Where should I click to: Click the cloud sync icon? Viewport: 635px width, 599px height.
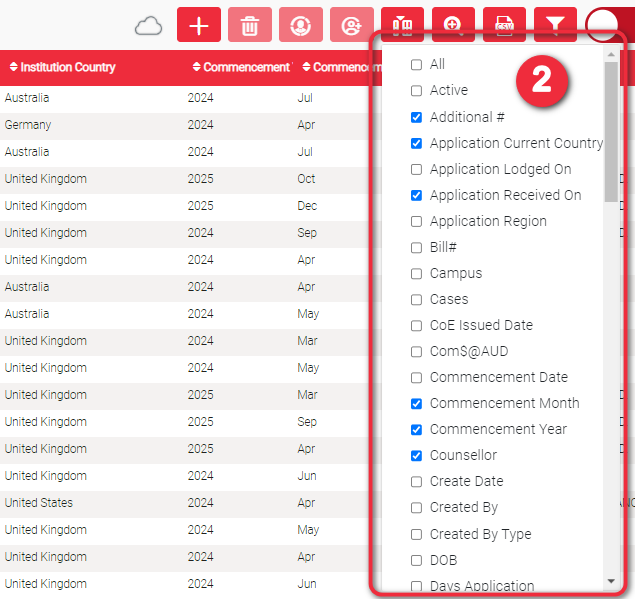[149, 26]
